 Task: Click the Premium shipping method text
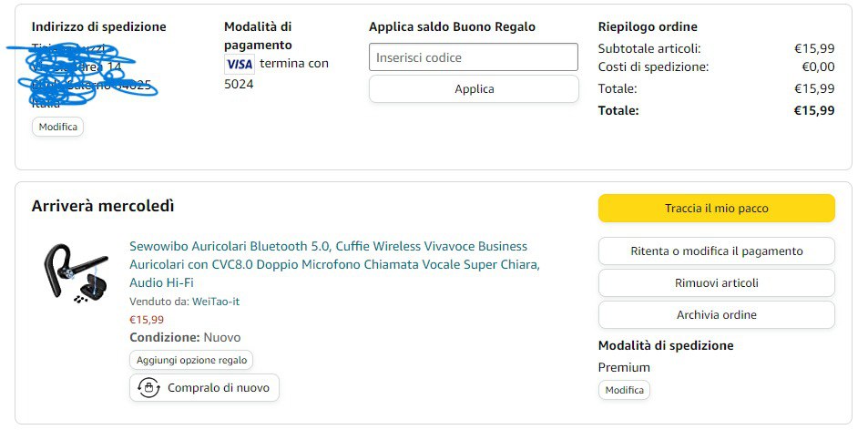[624, 367]
